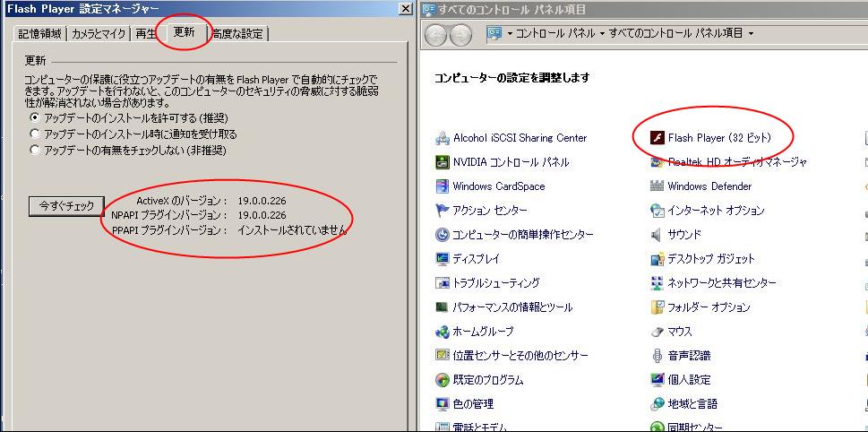Switch to the 高度な設定 tab
The width and height of the screenshot is (868, 432).
click(x=238, y=33)
